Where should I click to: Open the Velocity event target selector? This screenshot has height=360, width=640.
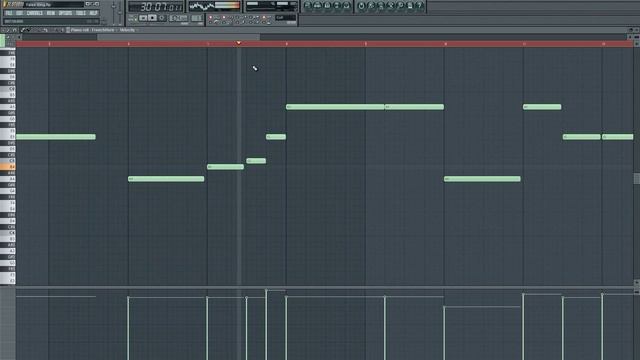tap(127, 30)
